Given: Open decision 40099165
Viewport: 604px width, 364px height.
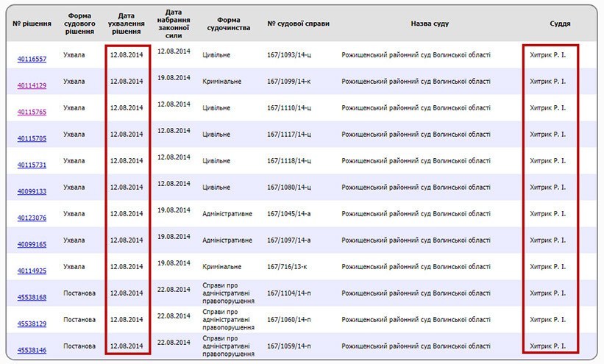Looking at the screenshot, I should pos(32,244).
